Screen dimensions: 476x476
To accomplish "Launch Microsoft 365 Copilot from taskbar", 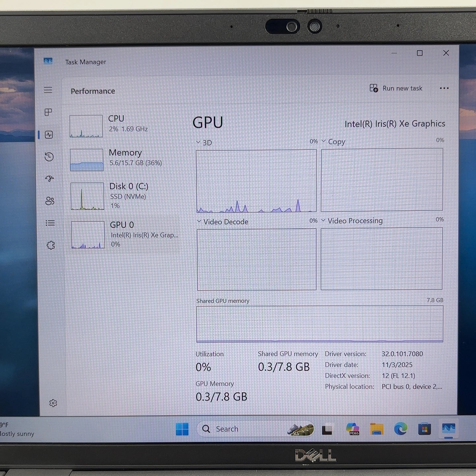I will tap(353, 429).
